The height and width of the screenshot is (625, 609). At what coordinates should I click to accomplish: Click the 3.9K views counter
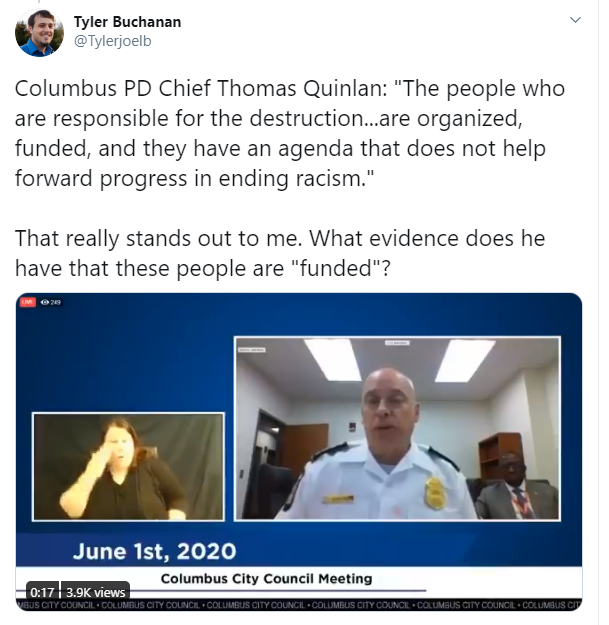(96, 592)
